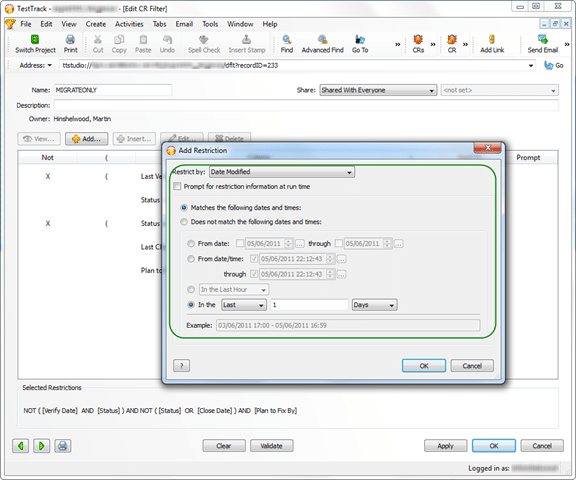This screenshot has width=576, height=480.
Task: Click the Send Email toolbar icon
Action: point(543,44)
